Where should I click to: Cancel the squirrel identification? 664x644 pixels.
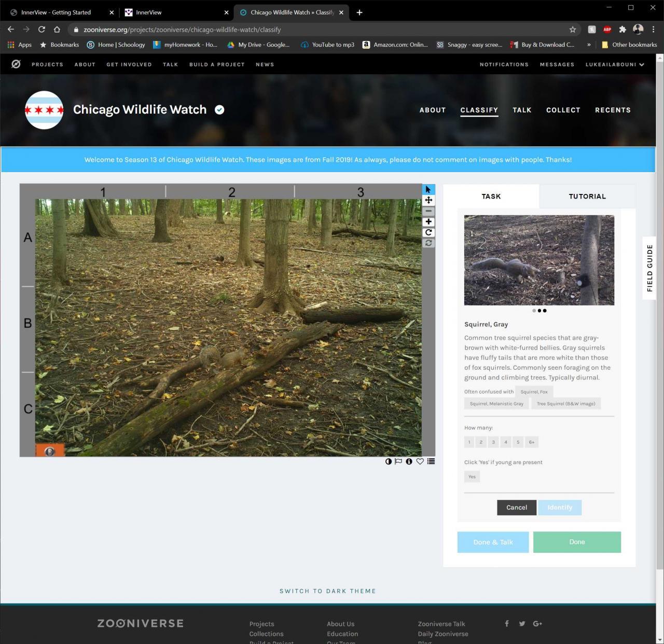517,508
